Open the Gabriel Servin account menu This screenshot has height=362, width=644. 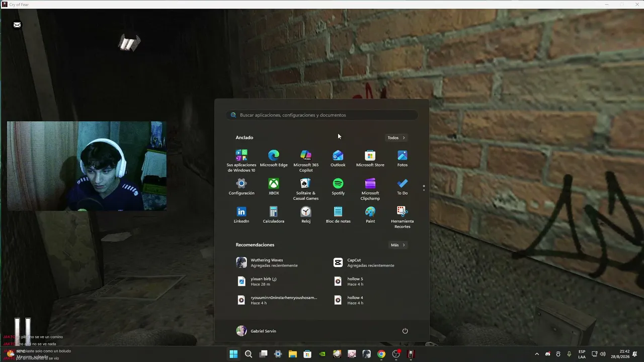pos(256,331)
